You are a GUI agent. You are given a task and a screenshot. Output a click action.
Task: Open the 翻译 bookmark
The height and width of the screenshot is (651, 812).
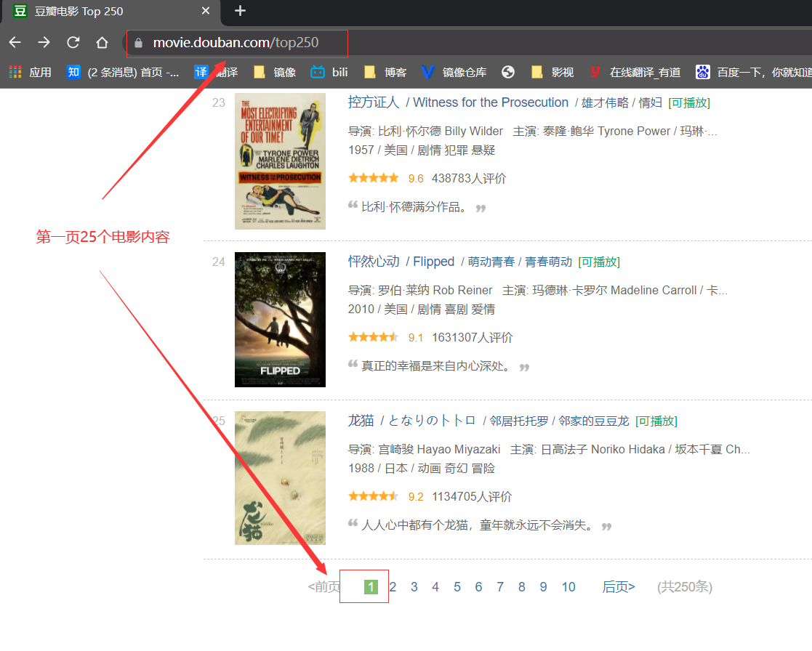tap(216, 73)
